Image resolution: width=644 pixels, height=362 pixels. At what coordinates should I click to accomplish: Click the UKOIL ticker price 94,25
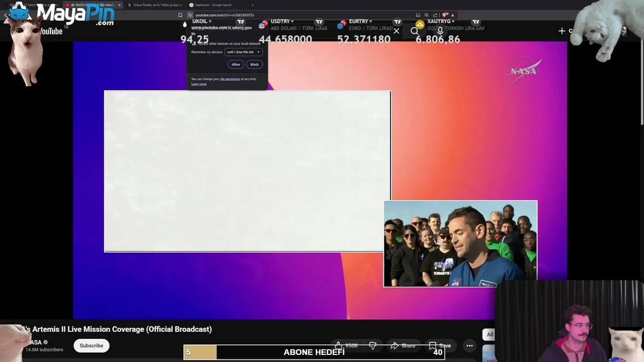(x=194, y=39)
